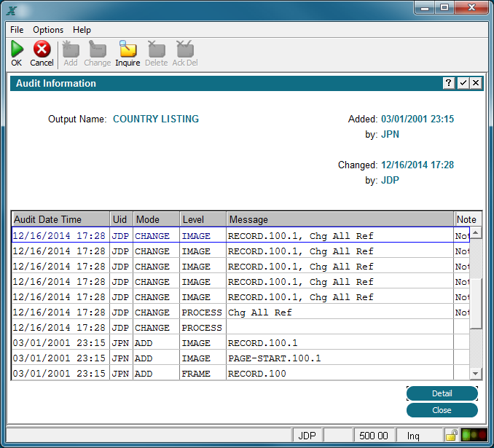The image size is (494, 448).
Task: Click the Detail button
Action: (442, 393)
